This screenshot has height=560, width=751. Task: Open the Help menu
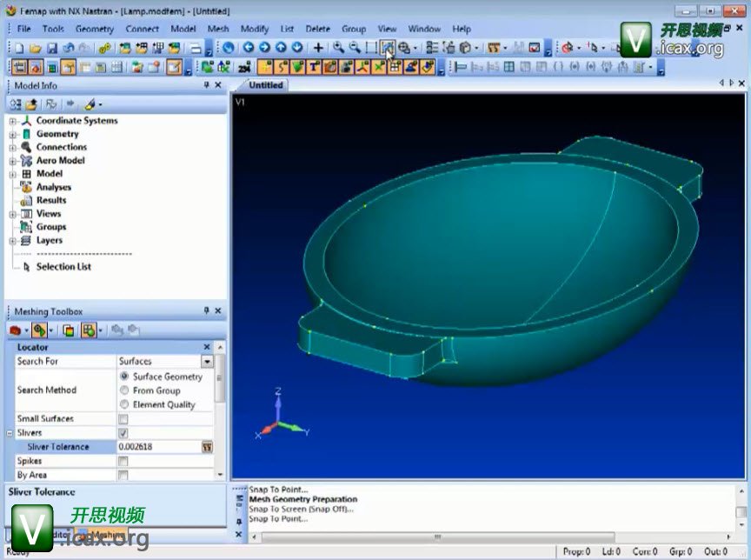pyautogui.click(x=462, y=29)
